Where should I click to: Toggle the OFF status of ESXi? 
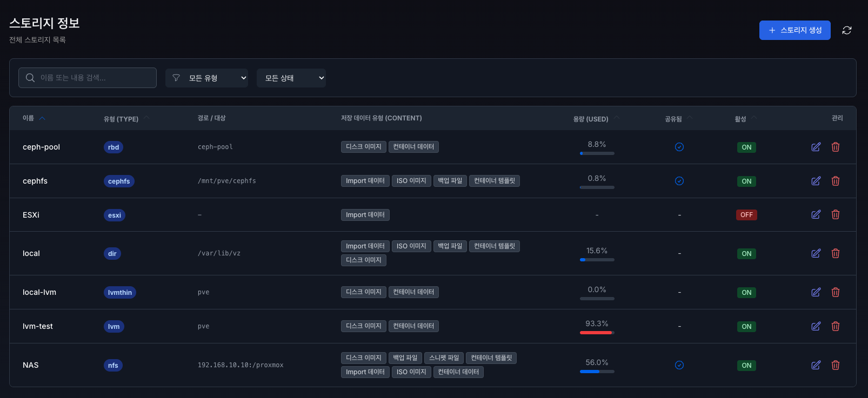pyautogui.click(x=746, y=215)
